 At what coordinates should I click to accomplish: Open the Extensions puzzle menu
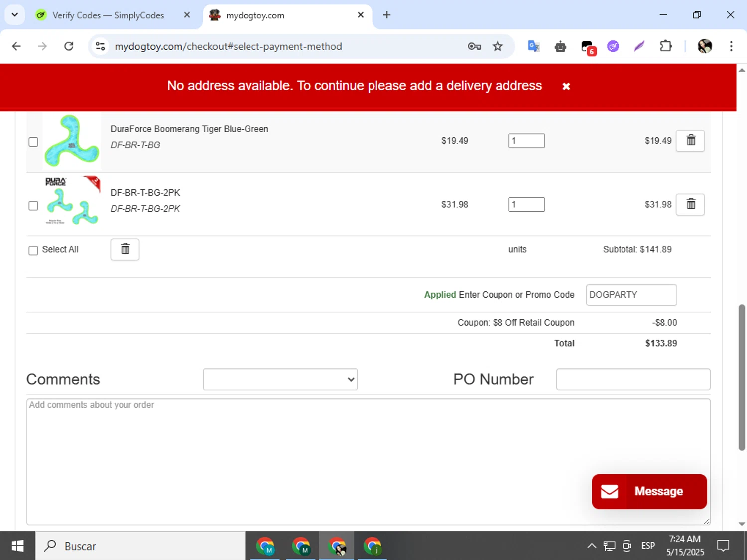coord(666,46)
